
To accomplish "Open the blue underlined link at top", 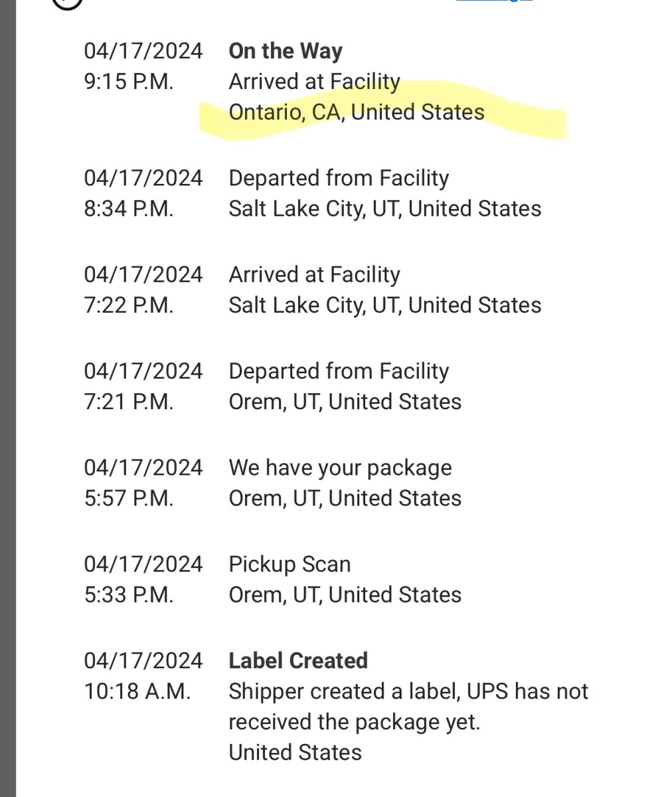I will click(x=494, y=1).
